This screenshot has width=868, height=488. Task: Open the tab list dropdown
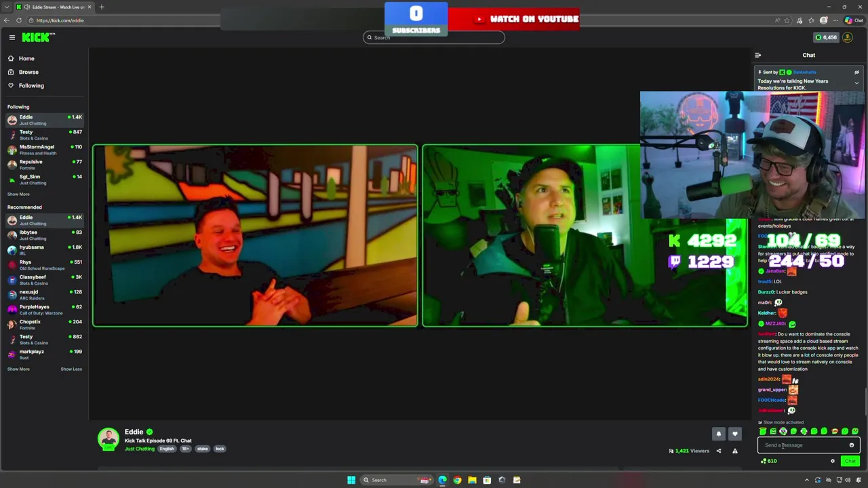tap(6, 7)
